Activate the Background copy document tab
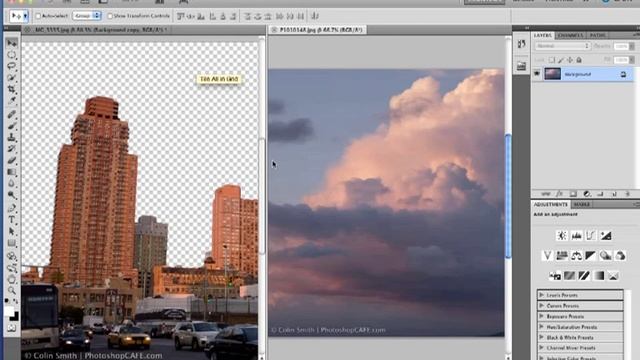The height and width of the screenshot is (360, 640). [x=96, y=30]
